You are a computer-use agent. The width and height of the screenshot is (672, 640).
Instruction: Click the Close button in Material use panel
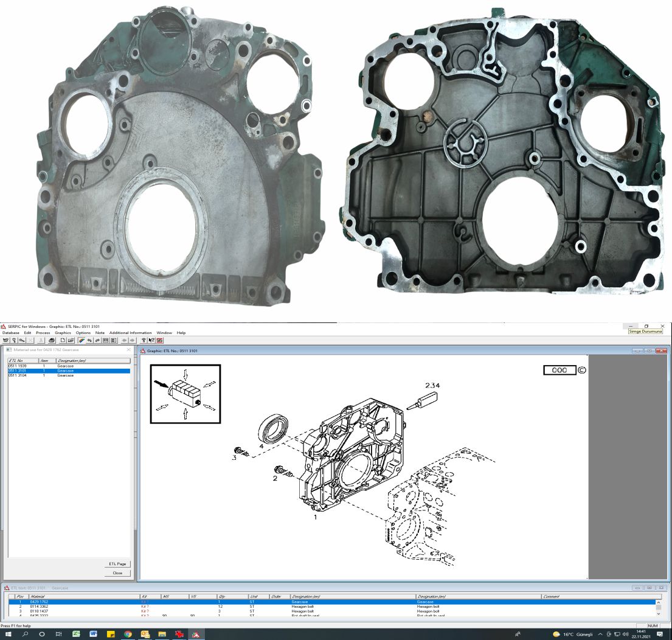[117, 572]
